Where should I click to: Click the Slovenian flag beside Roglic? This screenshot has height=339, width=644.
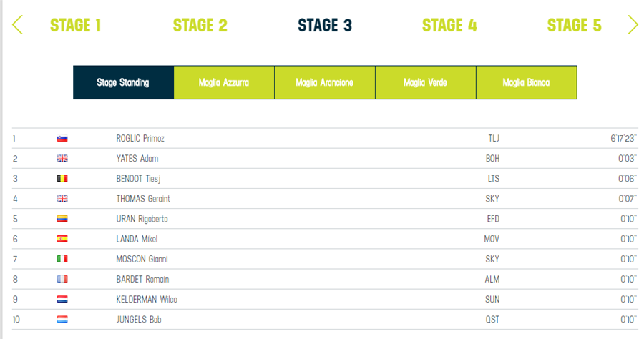point(62,139)
